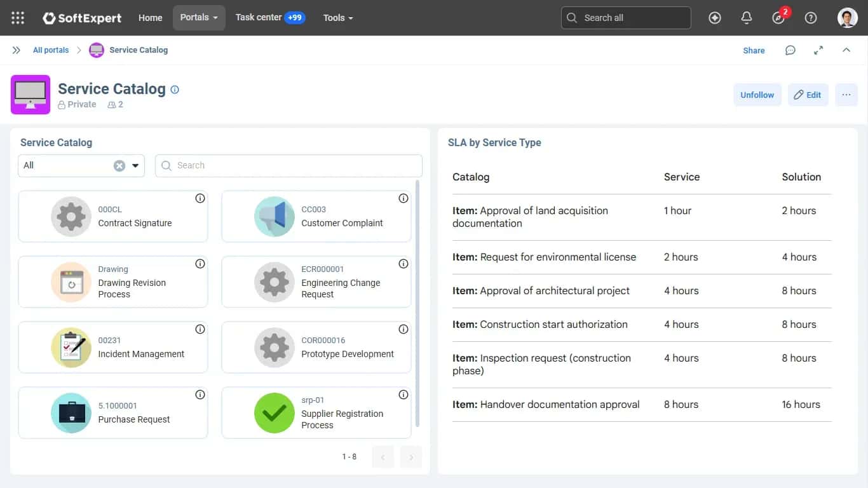
Task: Click the purple Service Catalog monitor icon
Action: [31, 95]
